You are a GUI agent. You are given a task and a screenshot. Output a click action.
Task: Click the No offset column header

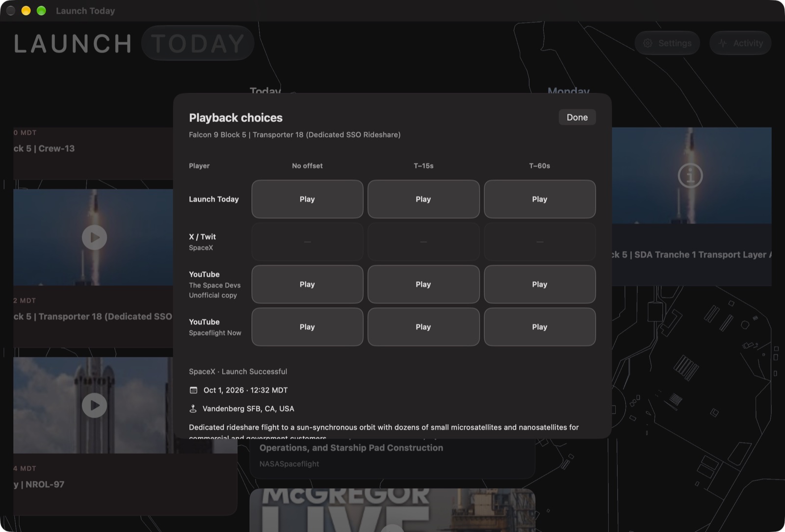click(x=307, y=166)
